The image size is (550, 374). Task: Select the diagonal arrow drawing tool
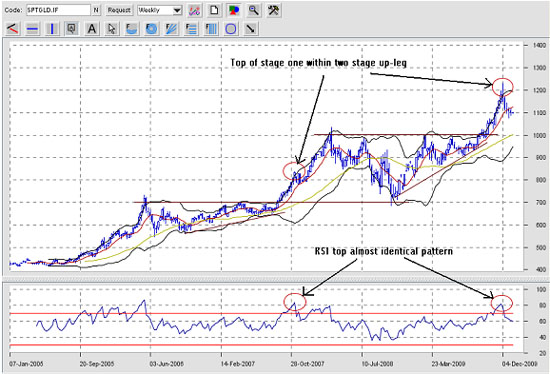[x=250, y=29]
